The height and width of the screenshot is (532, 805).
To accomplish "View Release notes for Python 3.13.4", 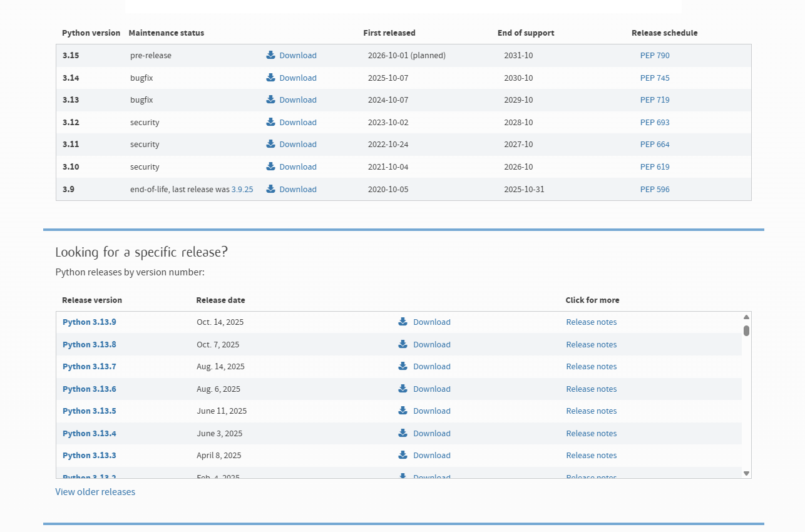I will pos(592,434).
